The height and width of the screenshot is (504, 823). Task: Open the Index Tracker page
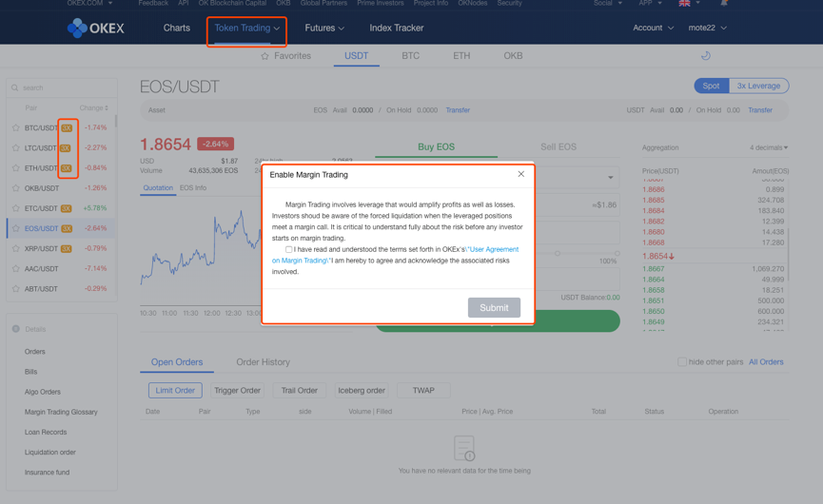coord(397,28)
